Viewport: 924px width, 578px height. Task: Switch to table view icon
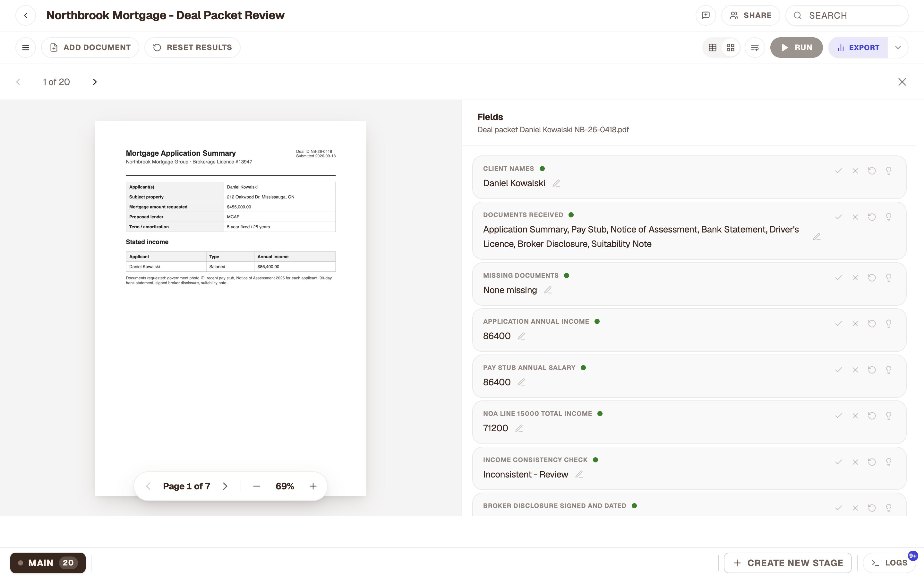pyautogui.click(x=713, y=48)
